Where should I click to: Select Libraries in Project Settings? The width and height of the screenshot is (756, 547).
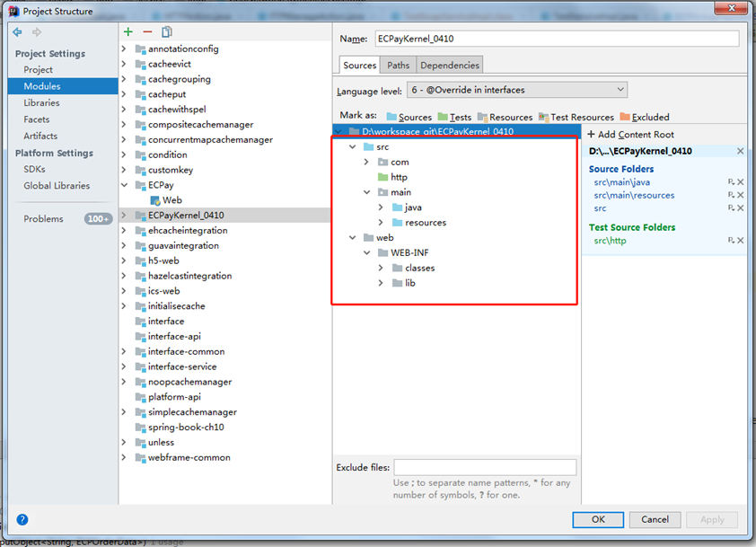pyautogui.click(x=41, y=103)
